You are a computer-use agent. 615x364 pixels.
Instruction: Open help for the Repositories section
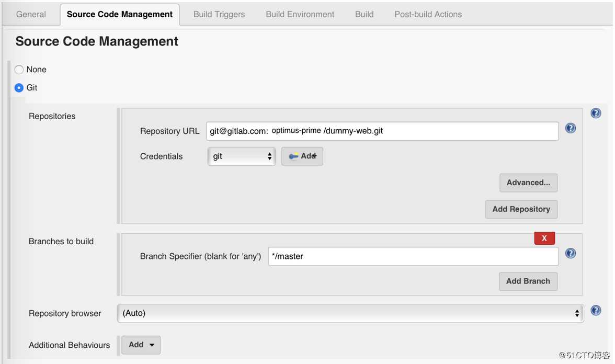[x=596, y=113]
